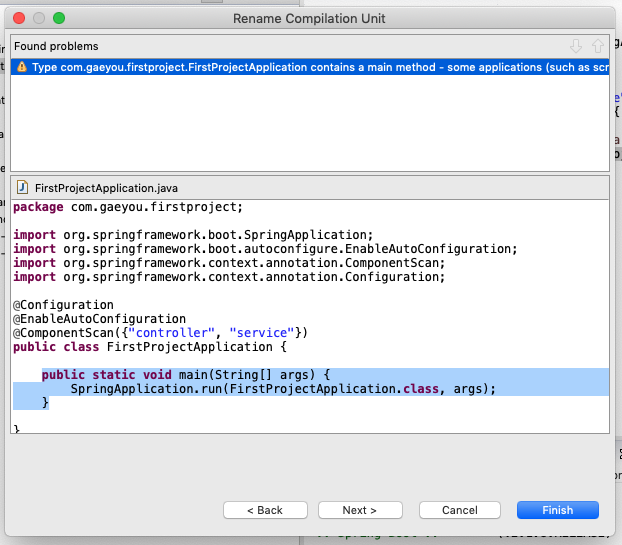Image resolution: width=622 pixels, height=545 pixels.
Task: Click import EnableAutoConfiguration line
Action: point(265,249)
